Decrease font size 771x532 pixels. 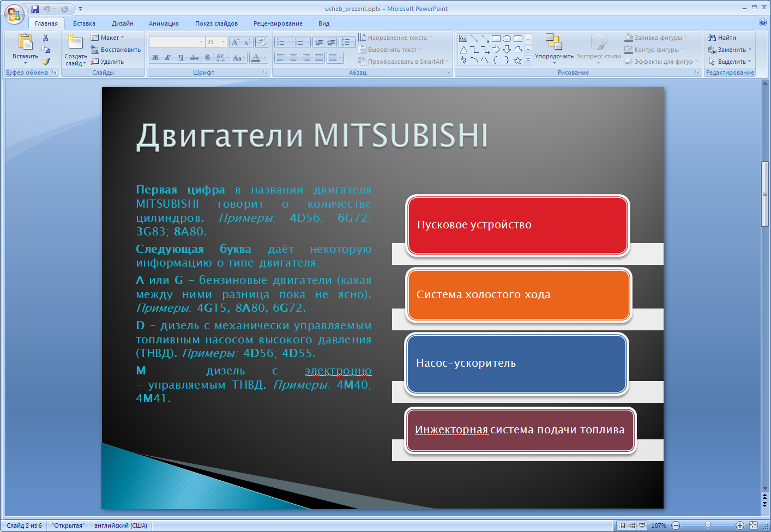click(x=247, y=42)
